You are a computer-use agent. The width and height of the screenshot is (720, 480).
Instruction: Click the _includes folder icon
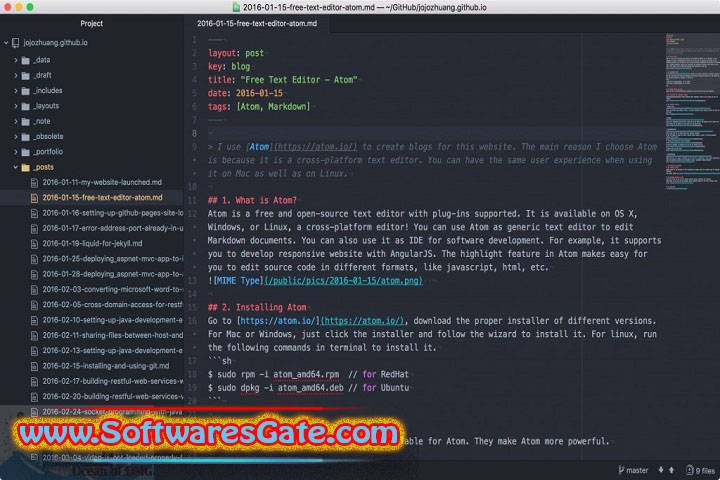point(26,91)
